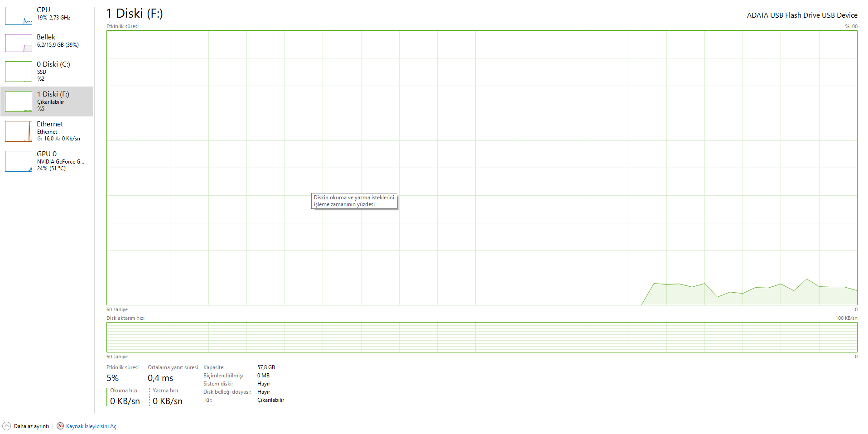Click the Çıkarılabilir value next to Tür
This screenshot has width=868, height=434.
pyautogui.click(x=270, y=400)
